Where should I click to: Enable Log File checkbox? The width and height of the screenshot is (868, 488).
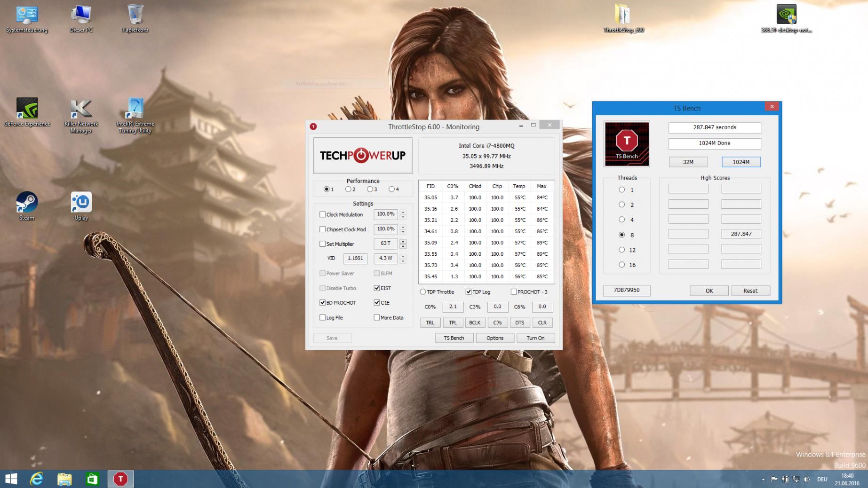[322, 318]
